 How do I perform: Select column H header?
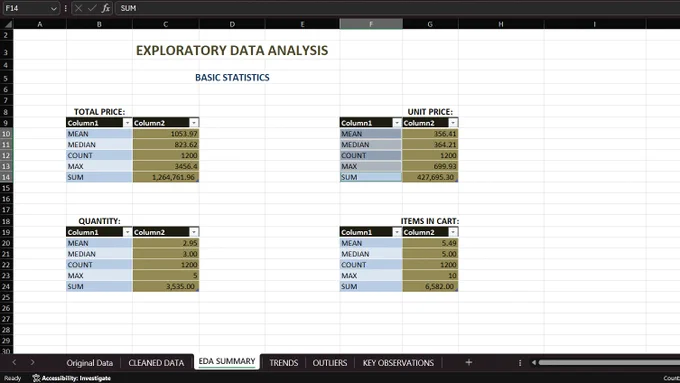(501, 24)
